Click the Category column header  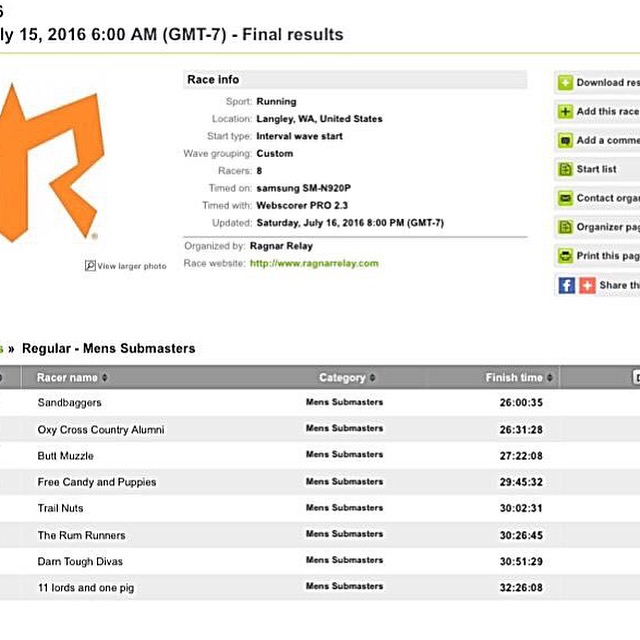(342, 378)
